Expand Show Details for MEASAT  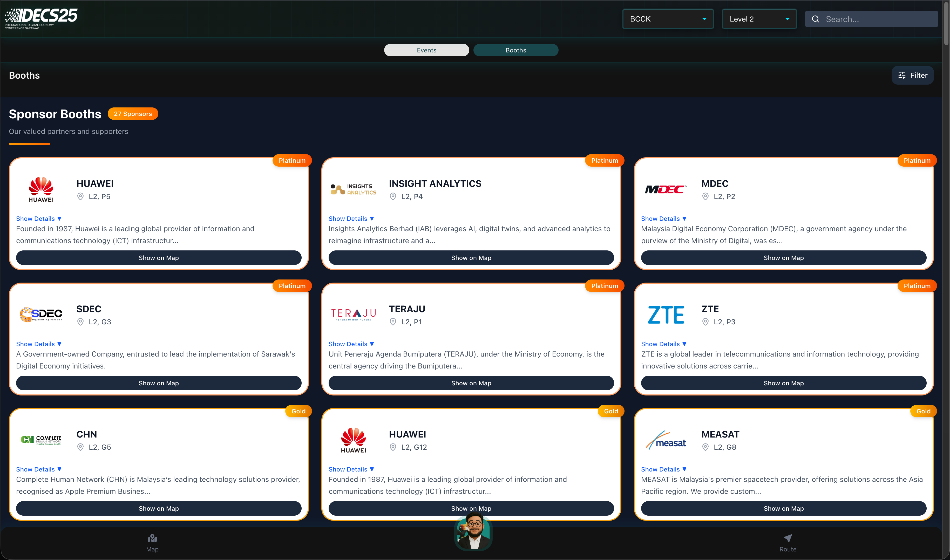coord(664,469)
